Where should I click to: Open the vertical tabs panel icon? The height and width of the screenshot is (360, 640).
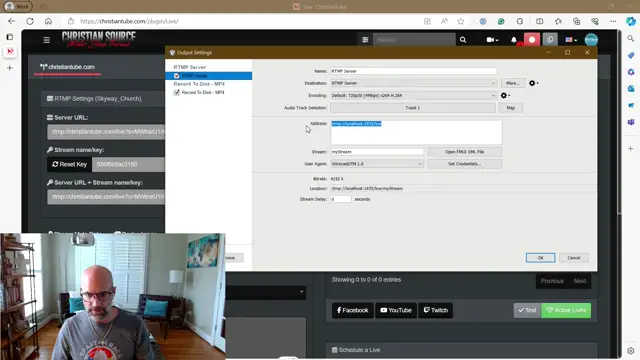click(x=10, y=37)
